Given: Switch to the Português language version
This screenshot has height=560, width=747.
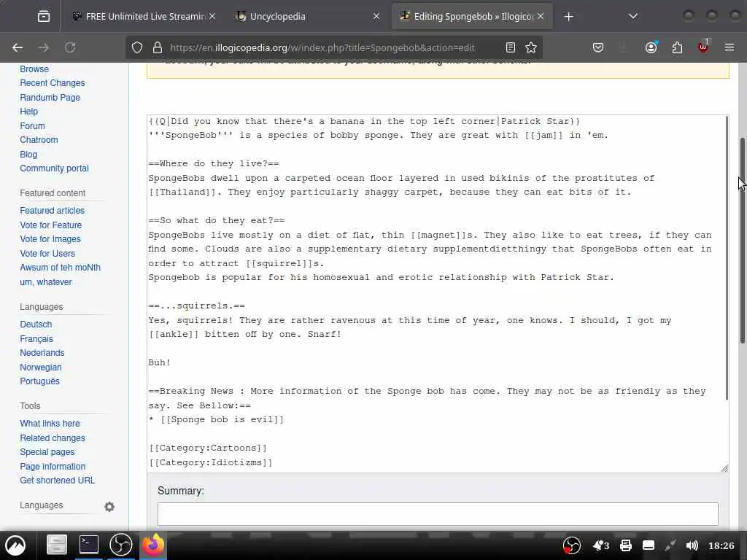Looking at the screenshot, I should 39,381.
